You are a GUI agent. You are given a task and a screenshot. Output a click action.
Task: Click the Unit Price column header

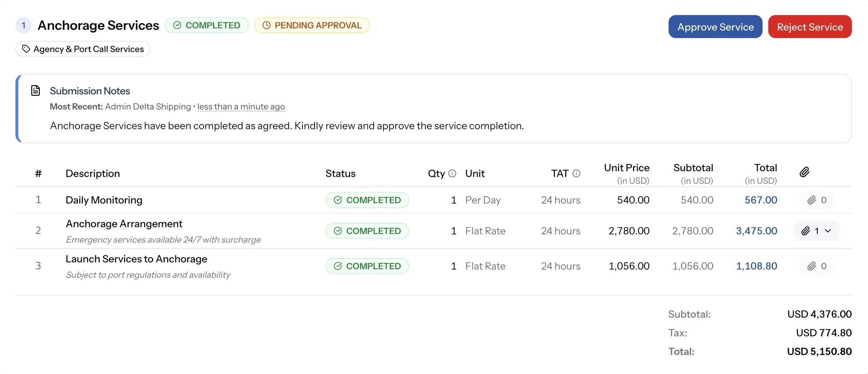pyautogui.click(x=627, y=168)
